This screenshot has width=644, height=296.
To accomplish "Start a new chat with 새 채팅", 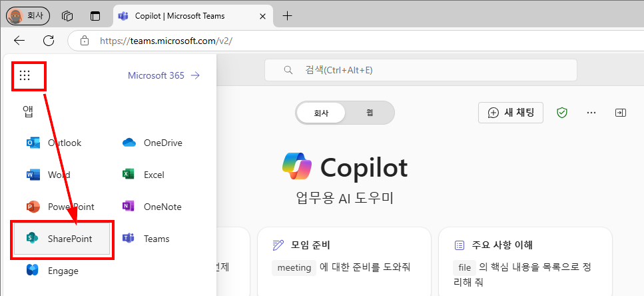I will click(511, 113).
